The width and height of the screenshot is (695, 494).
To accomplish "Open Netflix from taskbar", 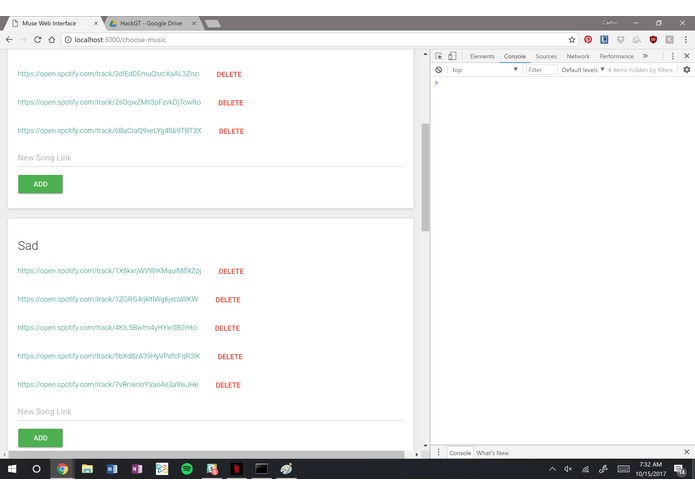I will (x=236, y=469).
